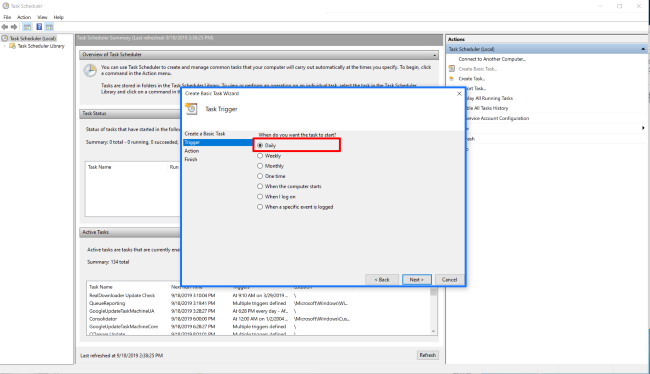Select the Daily trigger radio button
This screenshot has height=374, width=650.
coord(260,146)
